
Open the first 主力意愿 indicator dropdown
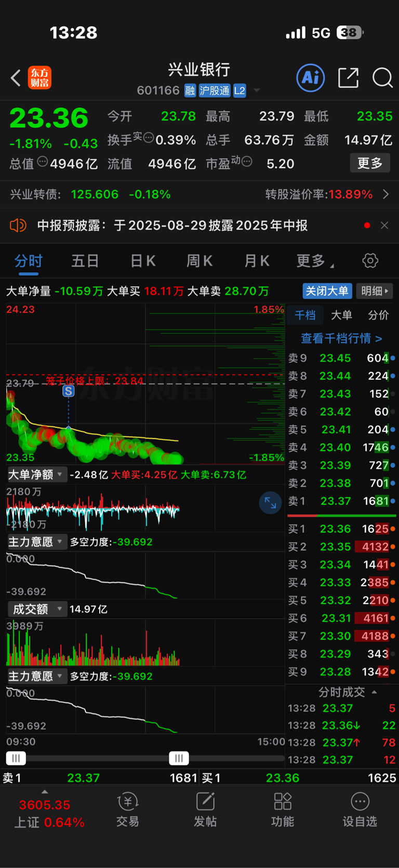click(x=37, y=542)
